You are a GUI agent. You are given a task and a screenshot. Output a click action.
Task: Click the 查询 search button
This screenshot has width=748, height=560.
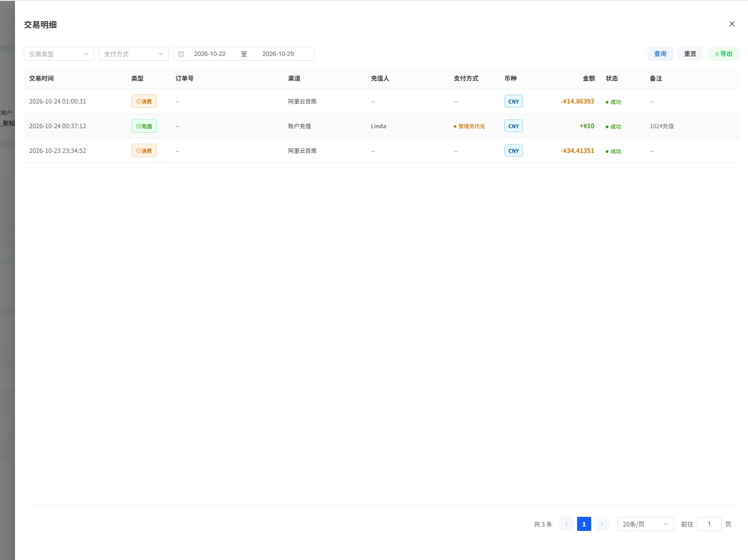660,54
